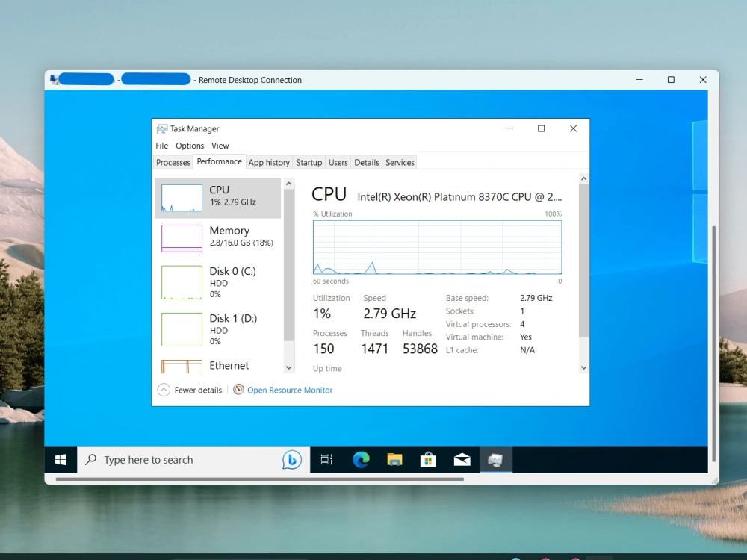Open Microsoft Edge from the taskbar

(361, 459)
